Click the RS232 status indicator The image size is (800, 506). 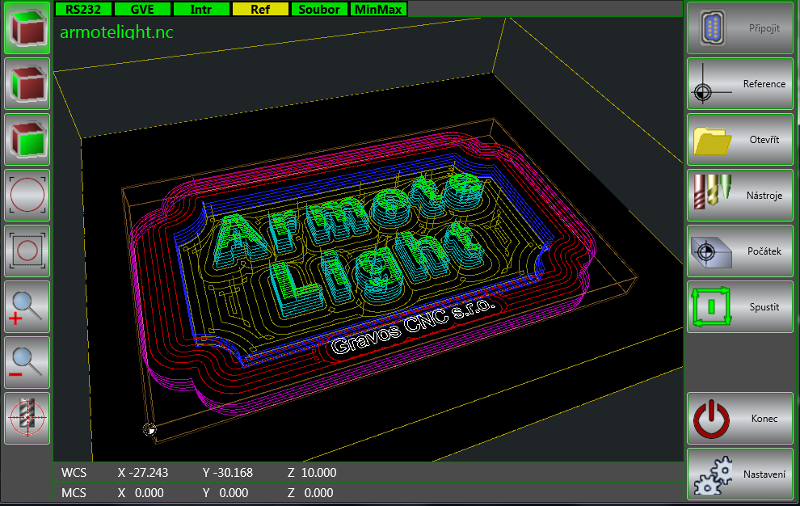83,9
